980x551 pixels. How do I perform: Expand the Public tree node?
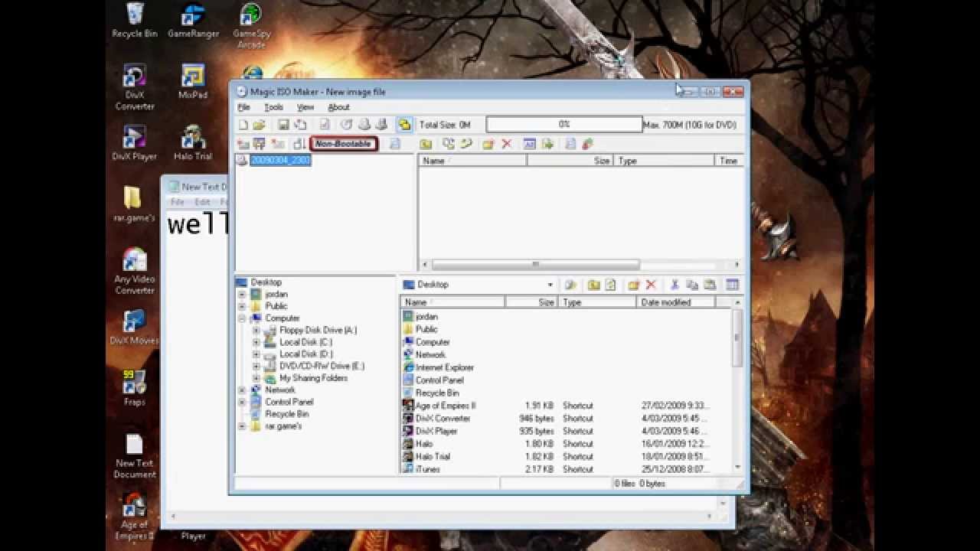243,306
